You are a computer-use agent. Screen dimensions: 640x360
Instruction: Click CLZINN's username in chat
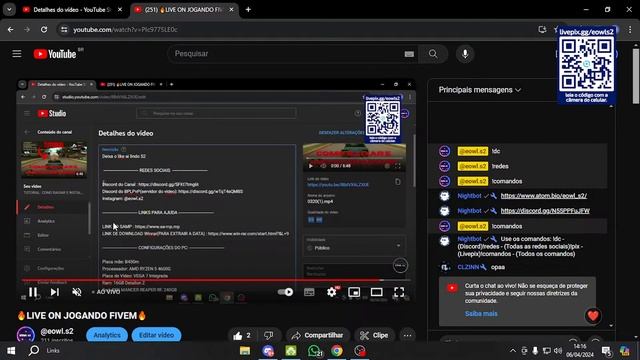click(468, 267)
